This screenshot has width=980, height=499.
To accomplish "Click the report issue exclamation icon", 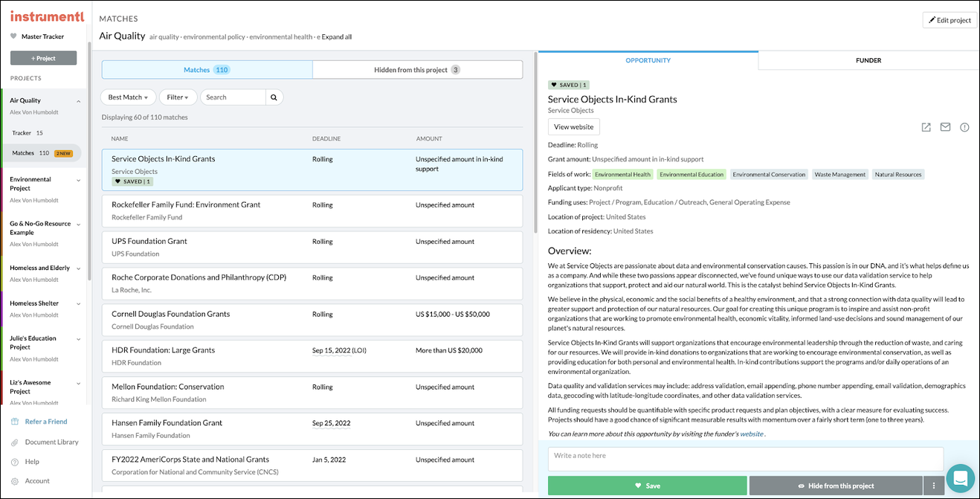I will click(964, 127).
